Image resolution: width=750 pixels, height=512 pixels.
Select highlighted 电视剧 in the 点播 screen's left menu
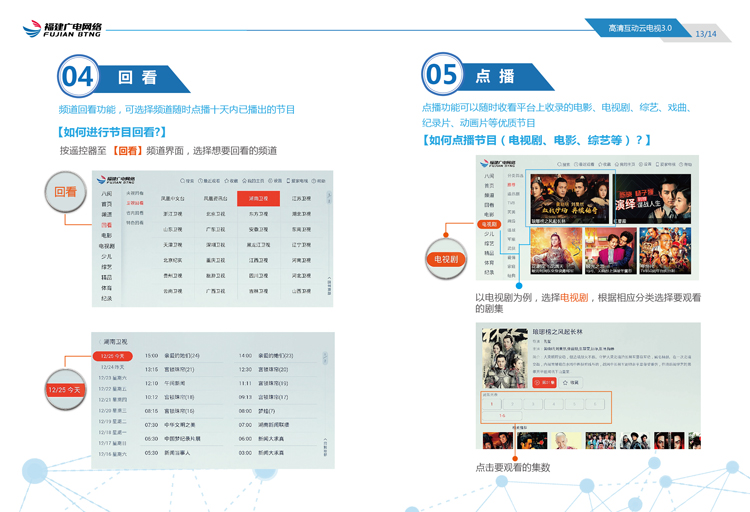tap(489, 225)
